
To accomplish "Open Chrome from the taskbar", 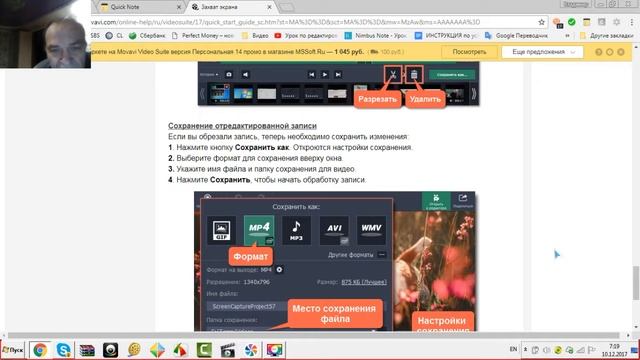I will coord(40,350).
